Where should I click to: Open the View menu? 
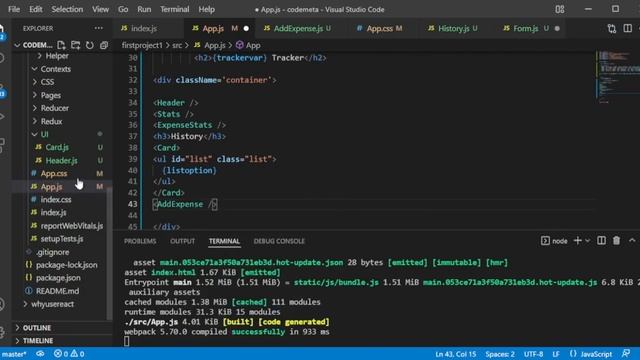tap(100, 9)
